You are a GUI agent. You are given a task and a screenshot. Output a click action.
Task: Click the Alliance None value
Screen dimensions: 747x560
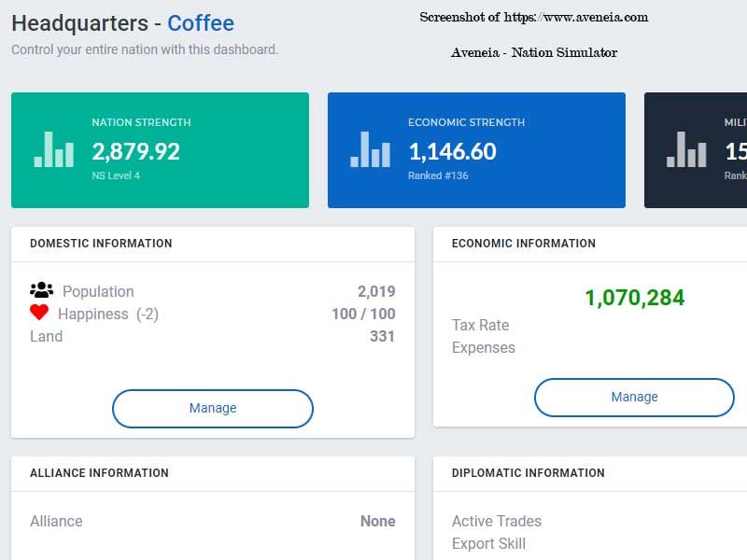click(378, 521)
